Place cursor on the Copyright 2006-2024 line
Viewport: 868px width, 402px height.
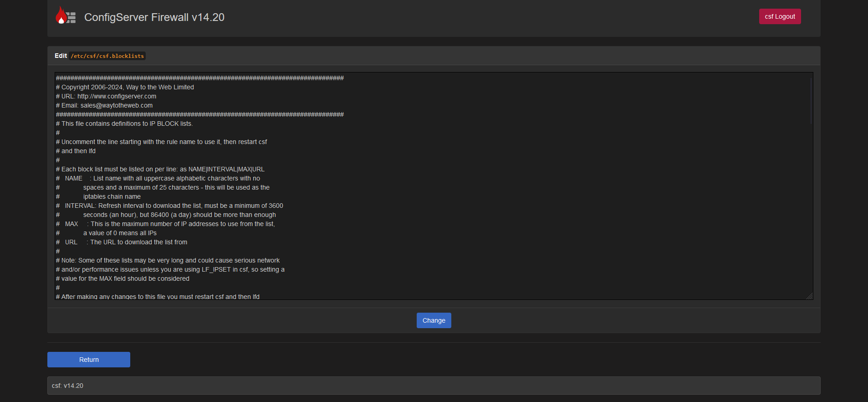point(125,87)
